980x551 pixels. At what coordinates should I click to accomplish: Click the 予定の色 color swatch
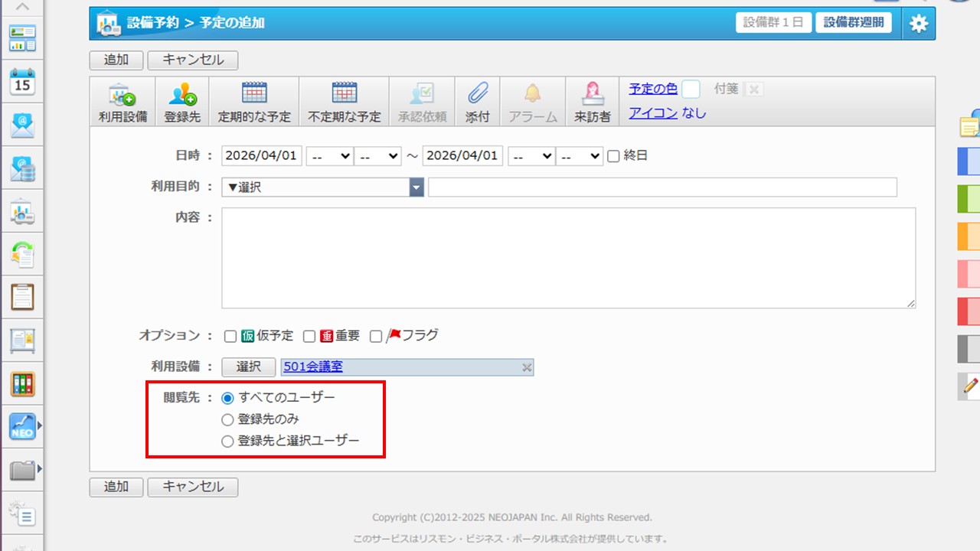[x=691, y=90]
